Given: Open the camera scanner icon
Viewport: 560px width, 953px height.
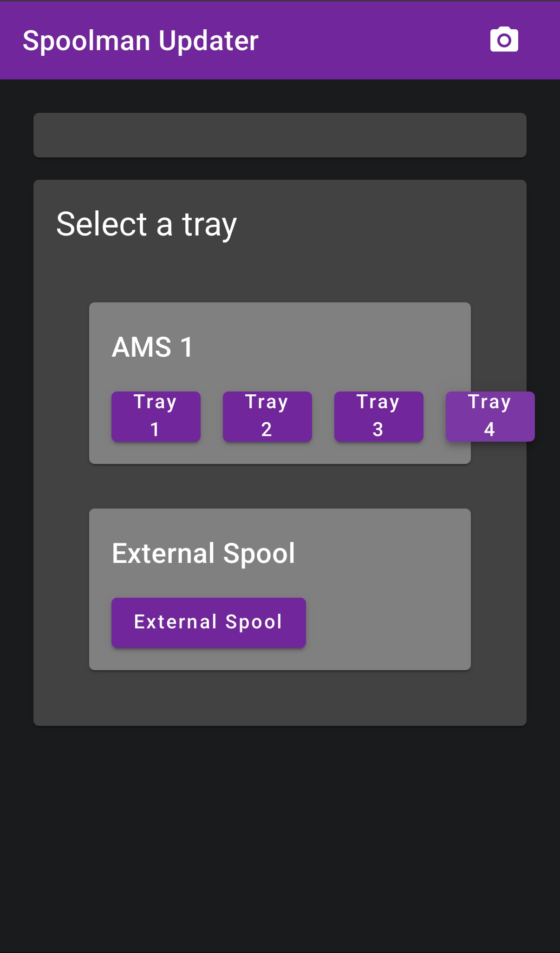Looking at the screenshot, I should tap(504, 40).
